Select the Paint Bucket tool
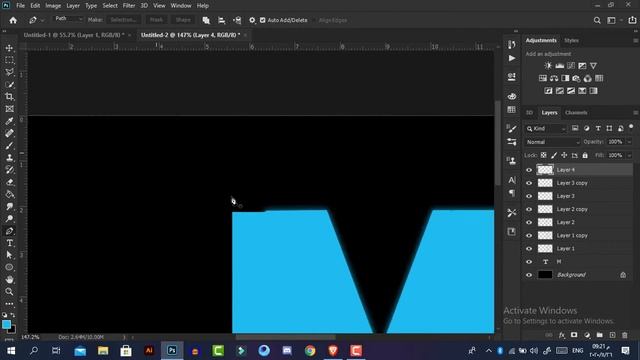This screenshot has height=360, width=640. pyautogui.click(x=9, y=194)
